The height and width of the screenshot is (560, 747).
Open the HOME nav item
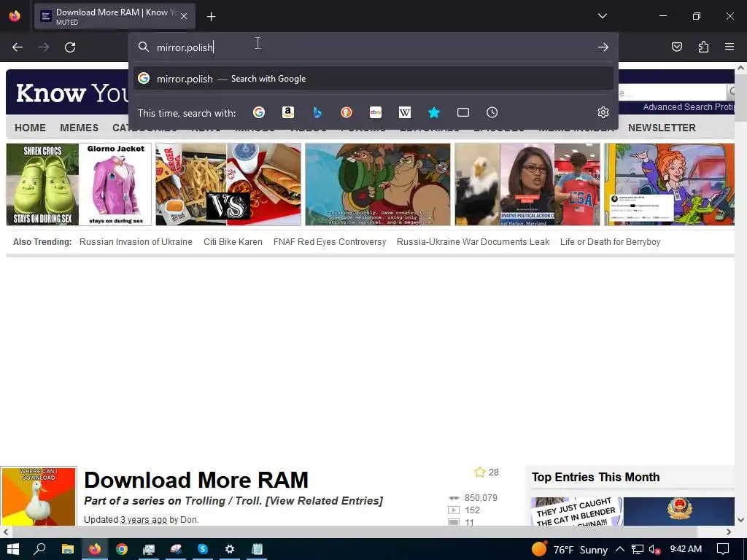(30, 128)
